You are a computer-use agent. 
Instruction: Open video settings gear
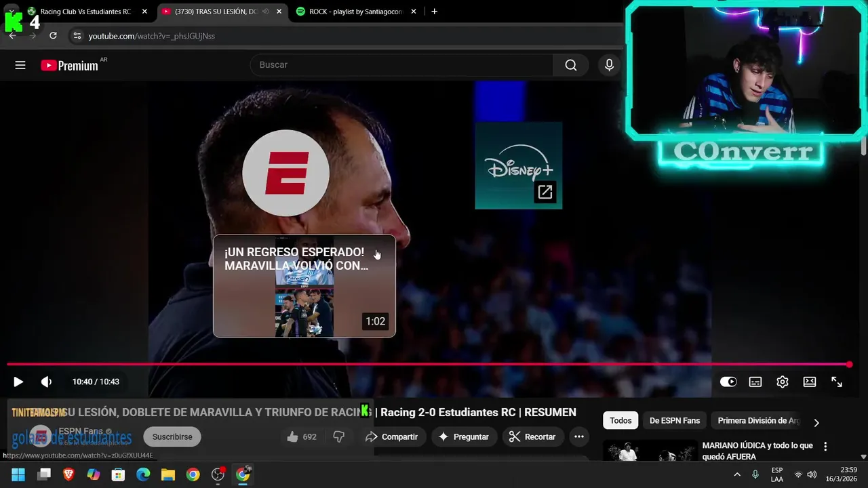tap(783, 382)
